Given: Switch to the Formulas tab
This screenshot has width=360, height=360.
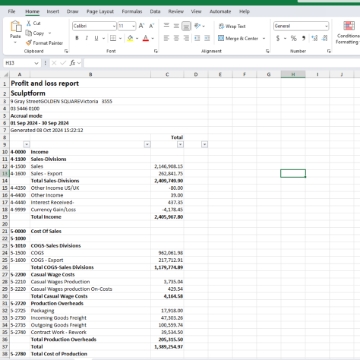Looking at the screenshot, I should [132, 11].
